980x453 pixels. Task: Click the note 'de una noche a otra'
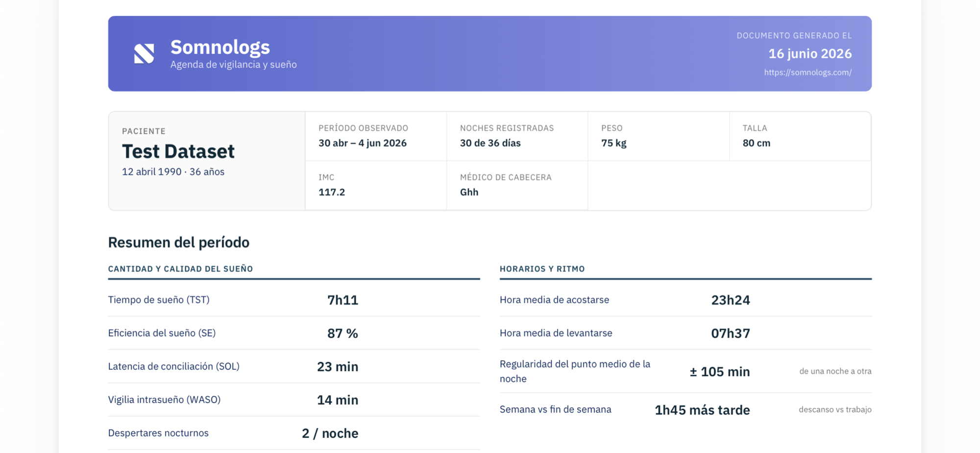(835, 371)
